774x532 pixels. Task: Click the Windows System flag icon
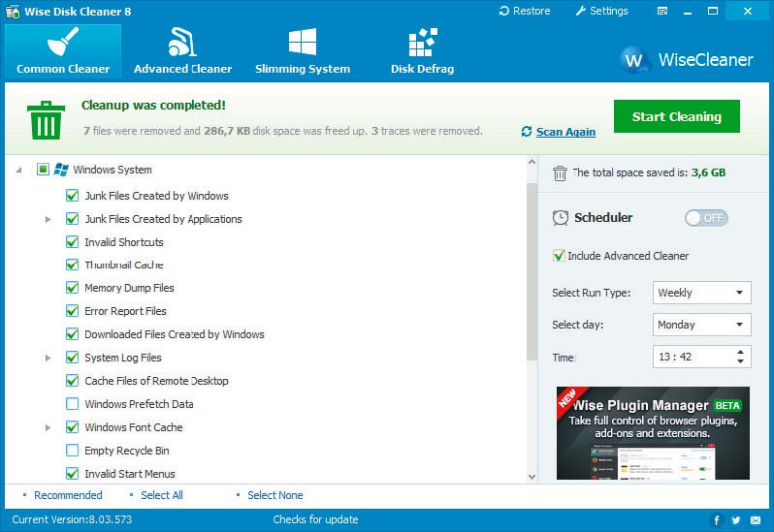(x=61, y=170)
